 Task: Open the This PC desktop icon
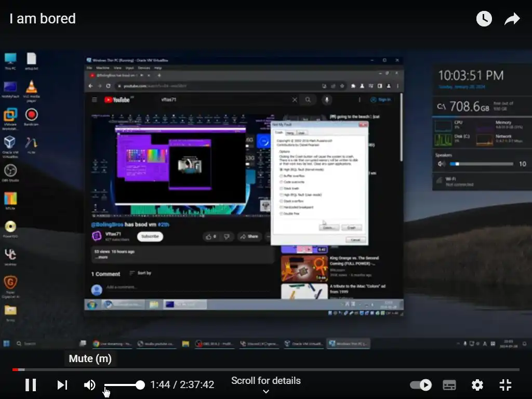point(10,61)
